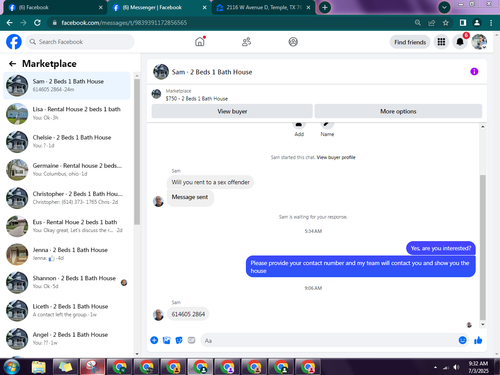
Task: Open the $750 - 2 Beds 1 Bath House listing
Action: pyautogui.click(x=197, y=99)
